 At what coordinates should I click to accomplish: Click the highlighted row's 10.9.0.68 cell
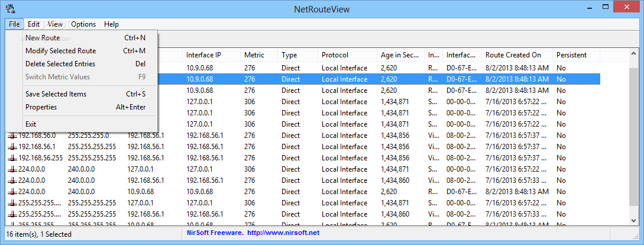pyautogui.click(x=200, y=79)
